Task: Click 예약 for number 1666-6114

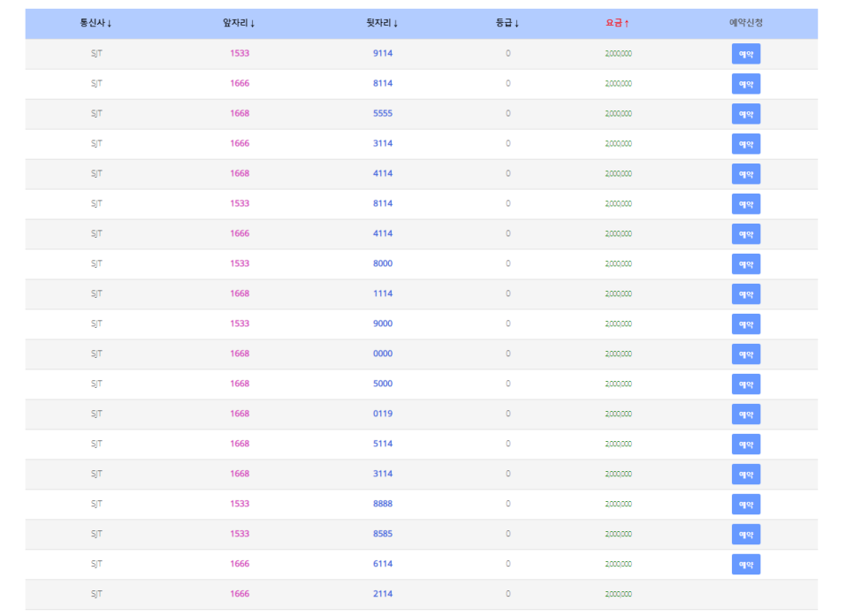Action: (x=745, y=565)
